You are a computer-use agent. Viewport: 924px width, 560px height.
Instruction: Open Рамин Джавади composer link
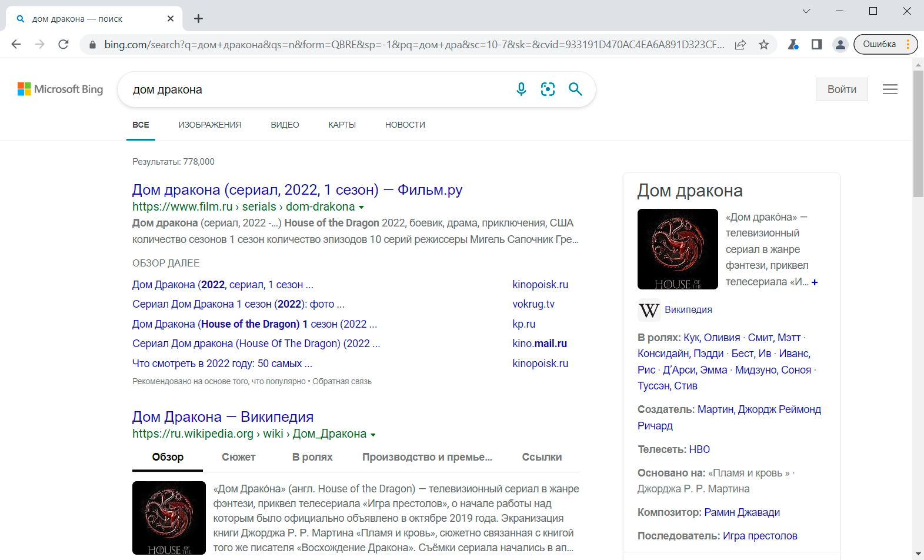click(x=742, y=512)
